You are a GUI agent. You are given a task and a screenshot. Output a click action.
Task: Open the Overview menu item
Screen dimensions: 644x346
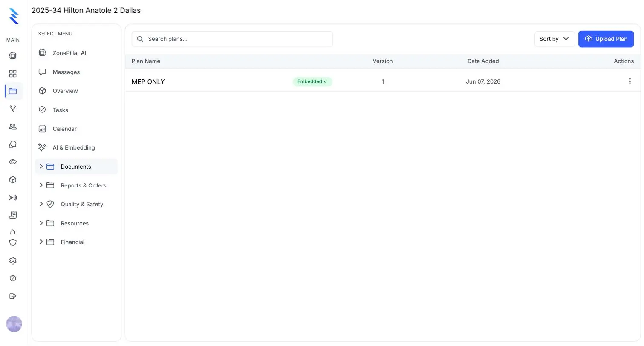pyautogui.click(x=76, y=91)
